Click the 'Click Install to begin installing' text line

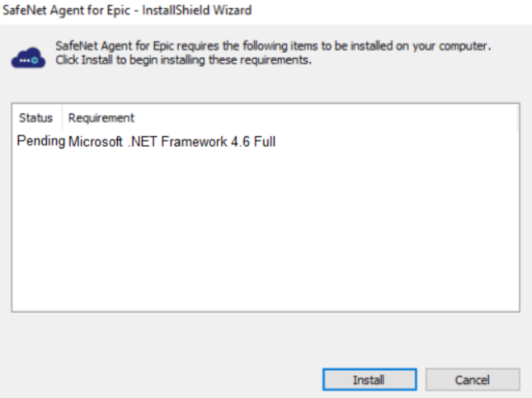pos(183,60)
